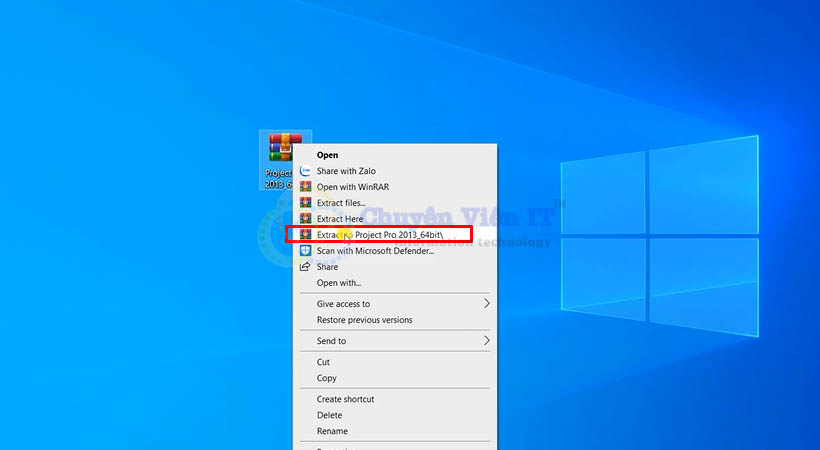Viewport: 820px width, 450px height.
Task: Choose Copy from the context menu
Action: pyautogui.click(x=327, y=378)
